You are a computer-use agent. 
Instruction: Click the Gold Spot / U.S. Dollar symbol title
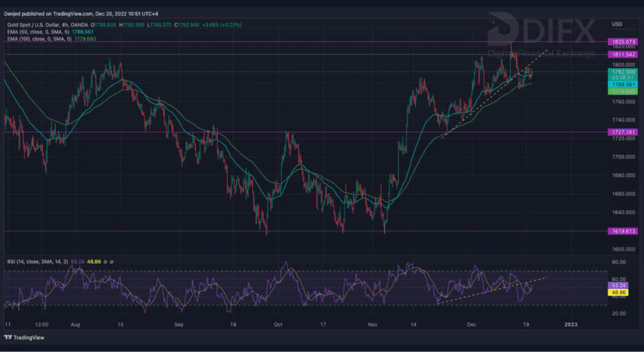tap(38, 25)
